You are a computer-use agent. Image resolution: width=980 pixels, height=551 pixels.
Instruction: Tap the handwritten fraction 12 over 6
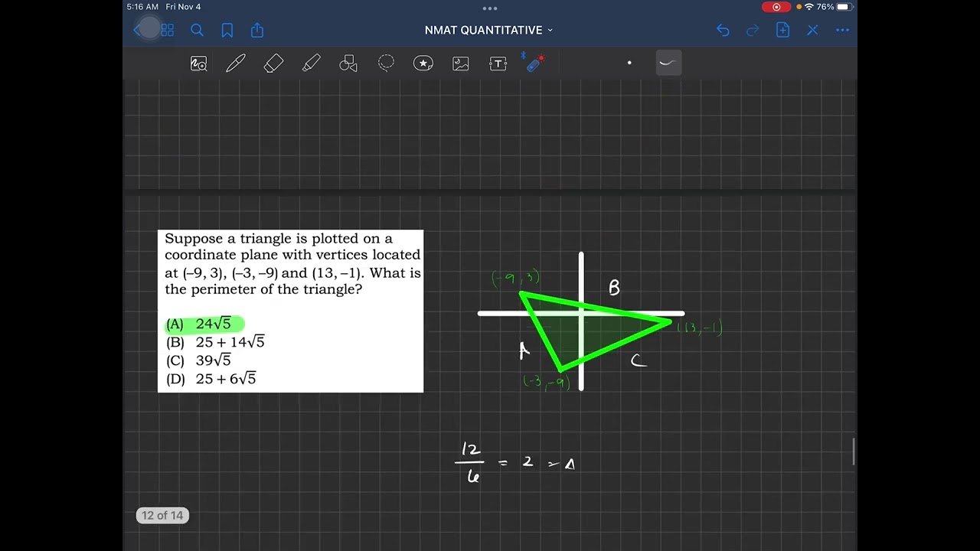coord(472,463)
